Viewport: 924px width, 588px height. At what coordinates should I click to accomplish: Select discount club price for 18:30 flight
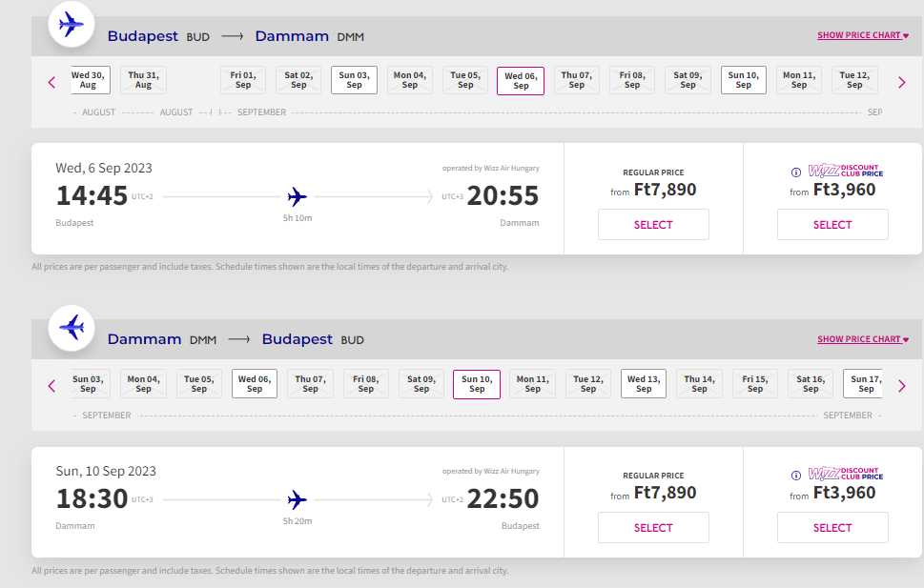(x=832, y=527)
